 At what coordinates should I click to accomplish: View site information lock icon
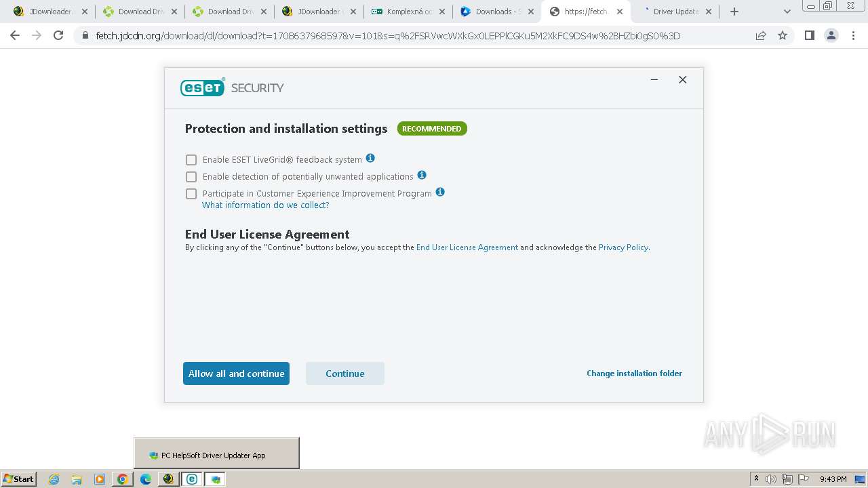click(85, 36)
